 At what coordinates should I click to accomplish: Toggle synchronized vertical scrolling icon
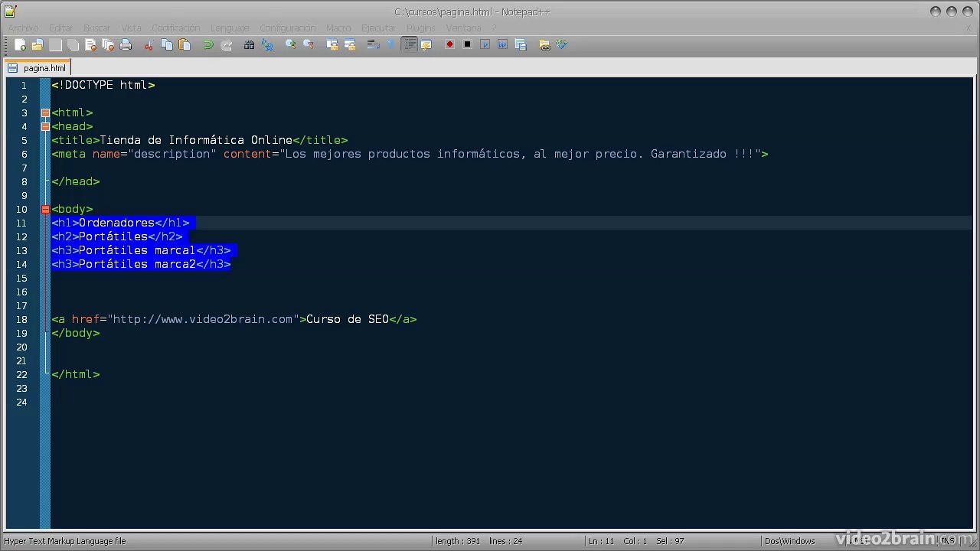pos(332,45)
